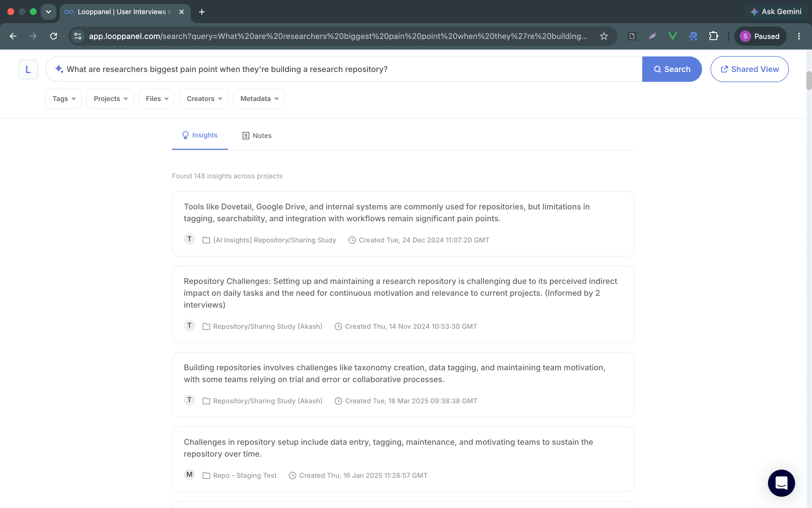
Task: Open the data entry, tagging insight card
Action: [403, 459]
